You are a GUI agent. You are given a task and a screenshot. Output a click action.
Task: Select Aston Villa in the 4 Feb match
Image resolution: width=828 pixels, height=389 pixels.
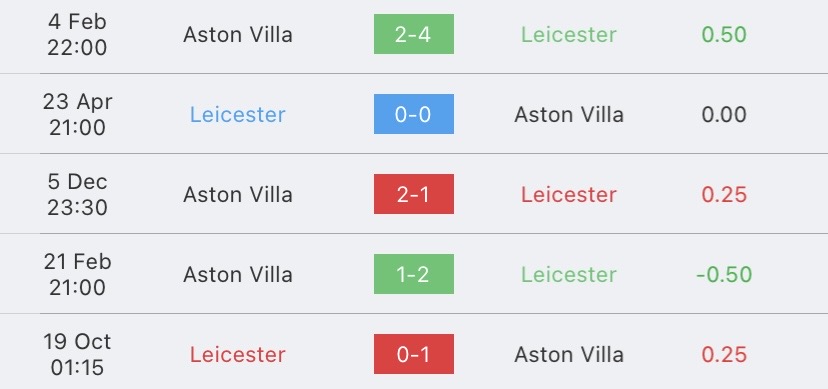point(238,35)
